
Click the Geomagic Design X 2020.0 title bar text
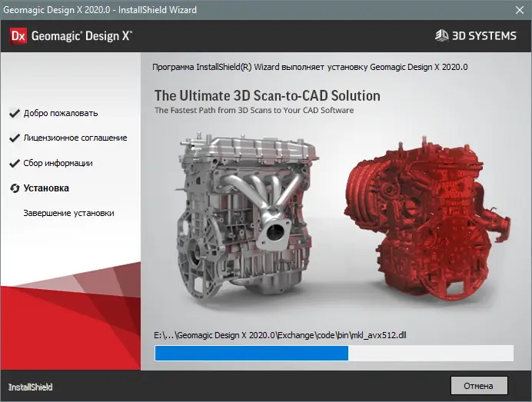click(100, 10)
